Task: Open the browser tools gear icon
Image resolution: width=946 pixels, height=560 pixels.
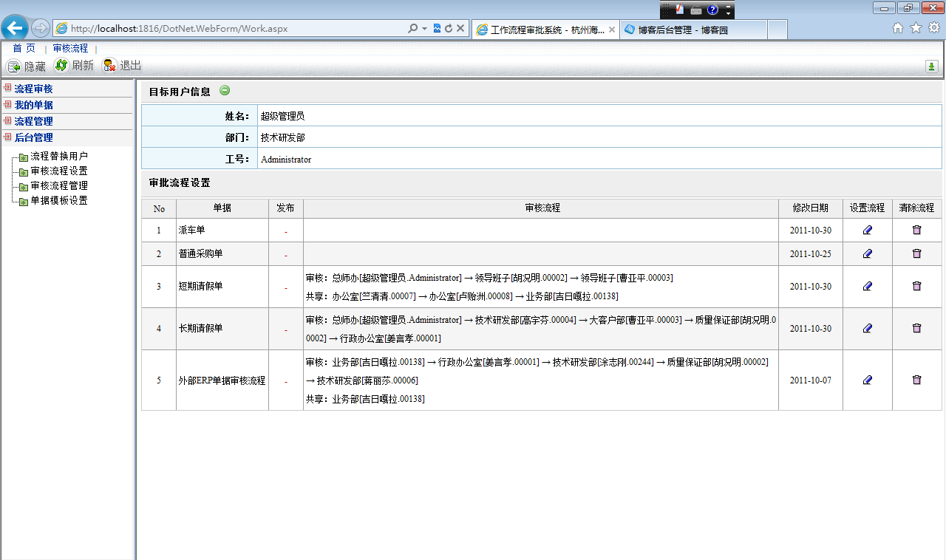Action: [x=934, y=28]
